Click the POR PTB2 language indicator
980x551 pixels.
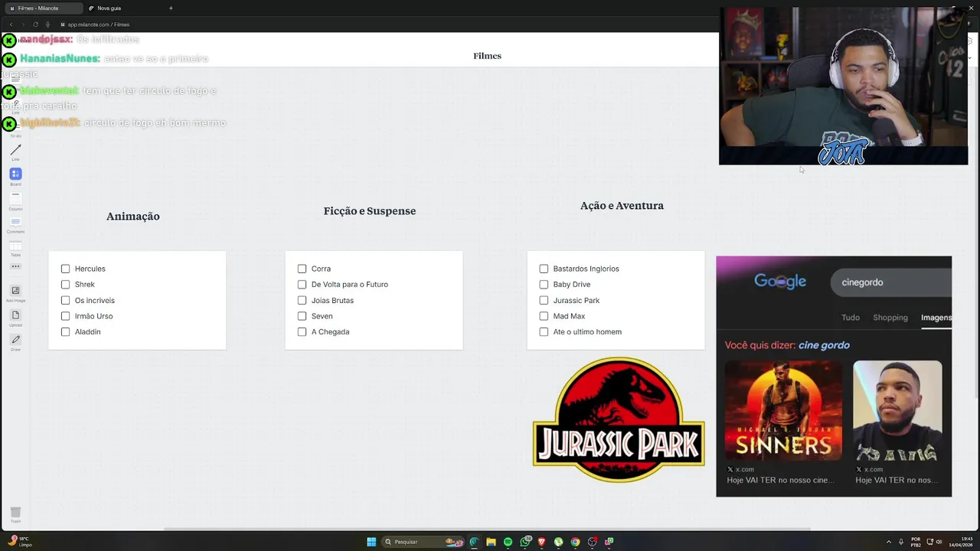tap(916, 542)
